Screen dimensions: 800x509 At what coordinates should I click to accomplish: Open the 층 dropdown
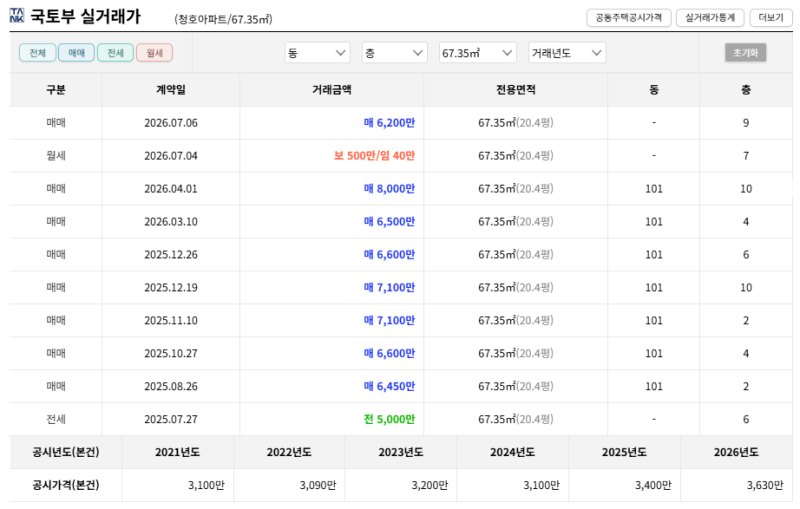[x=395, y=53]
